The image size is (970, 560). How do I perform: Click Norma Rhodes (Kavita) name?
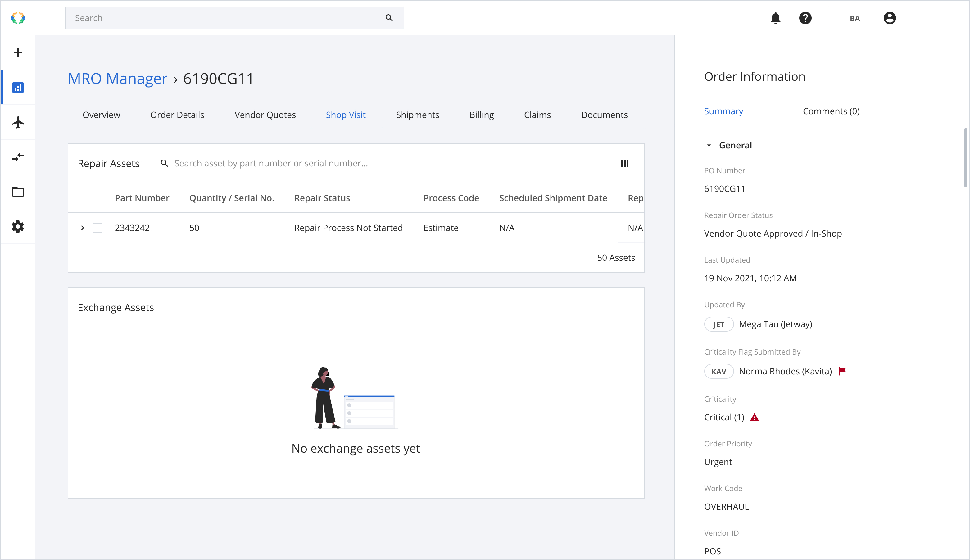(x=785, y=372)
